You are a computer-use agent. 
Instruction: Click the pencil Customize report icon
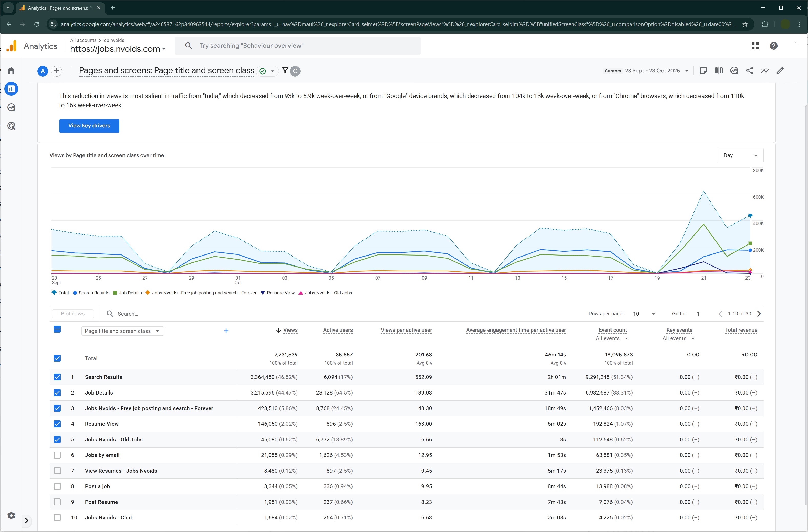(x=780, y=71)
